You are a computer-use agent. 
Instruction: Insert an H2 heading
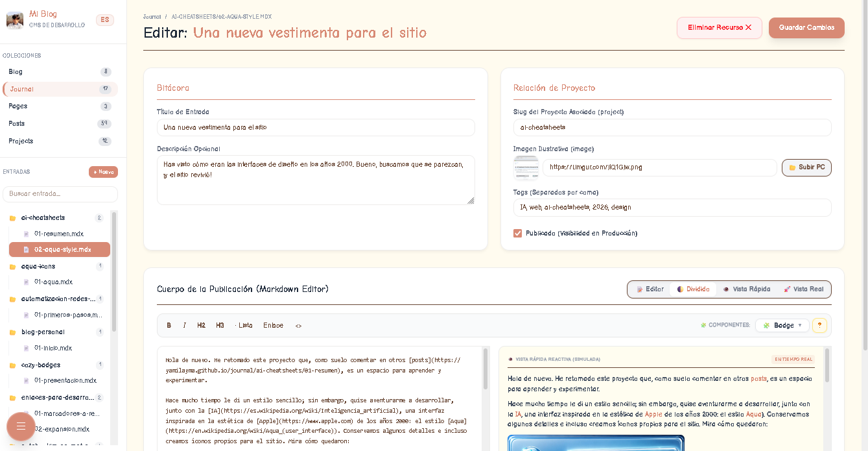202,326
